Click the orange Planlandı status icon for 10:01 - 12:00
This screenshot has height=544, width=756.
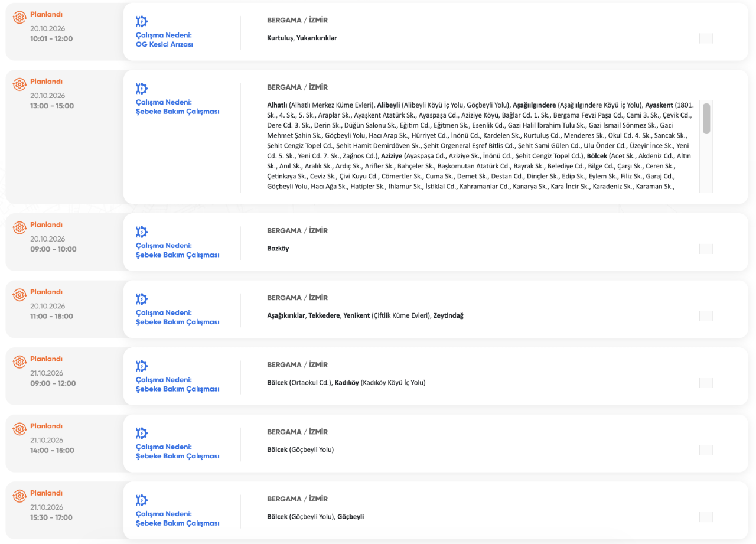pos(19,17)
